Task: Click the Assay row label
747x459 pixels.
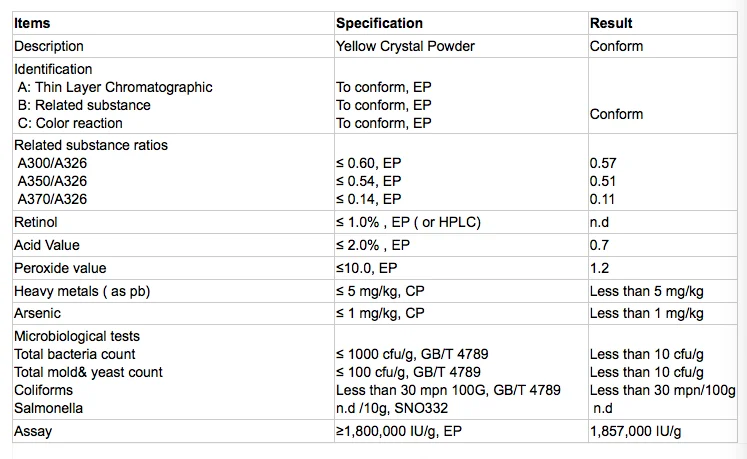Action: click(33, 432)
